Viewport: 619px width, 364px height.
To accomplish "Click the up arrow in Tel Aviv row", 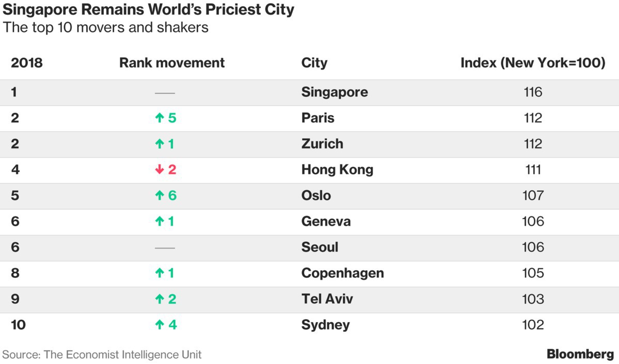I will pyautogui.click(x=160, y=299).
